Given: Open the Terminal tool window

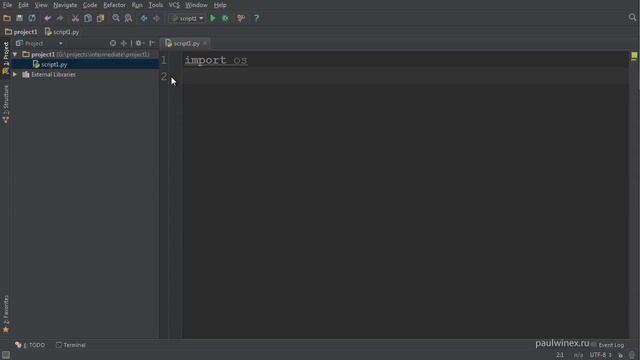Looking at the screenshot, I should (x=71, y=345).
